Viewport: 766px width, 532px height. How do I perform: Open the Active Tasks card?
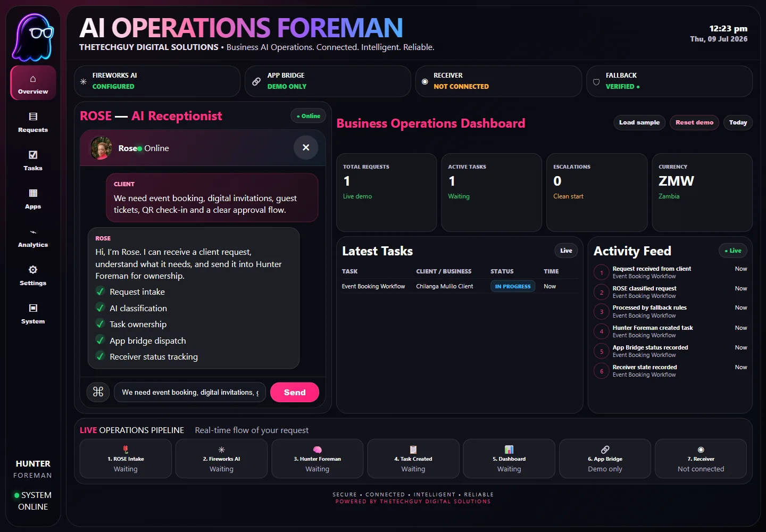pos(492,193)
